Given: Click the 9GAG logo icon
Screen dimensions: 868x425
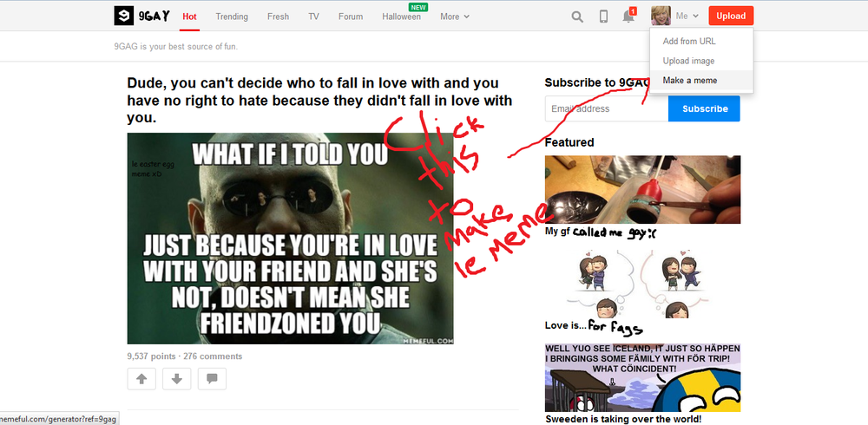Looking at the screenshot, I should [x=124, y=16].
